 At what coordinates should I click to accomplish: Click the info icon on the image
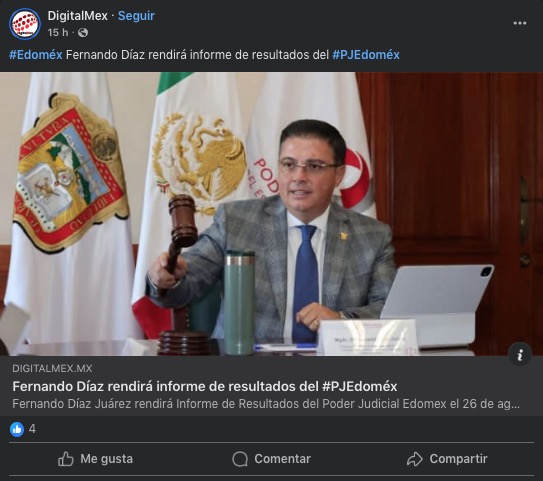[x=520, y=354]
